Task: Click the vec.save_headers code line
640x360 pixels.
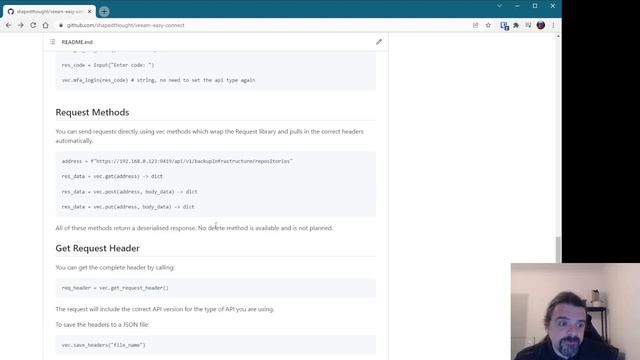Action: point(104,345)
